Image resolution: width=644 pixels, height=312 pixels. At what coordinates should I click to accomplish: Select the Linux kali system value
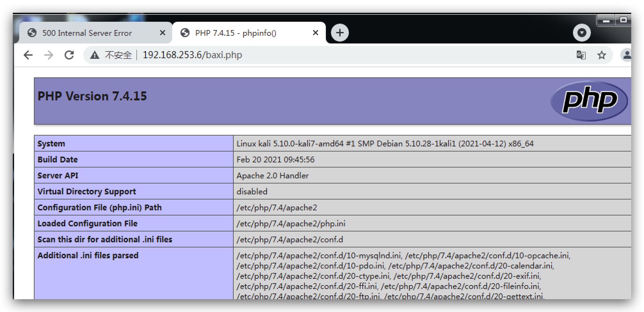[385, 144]
